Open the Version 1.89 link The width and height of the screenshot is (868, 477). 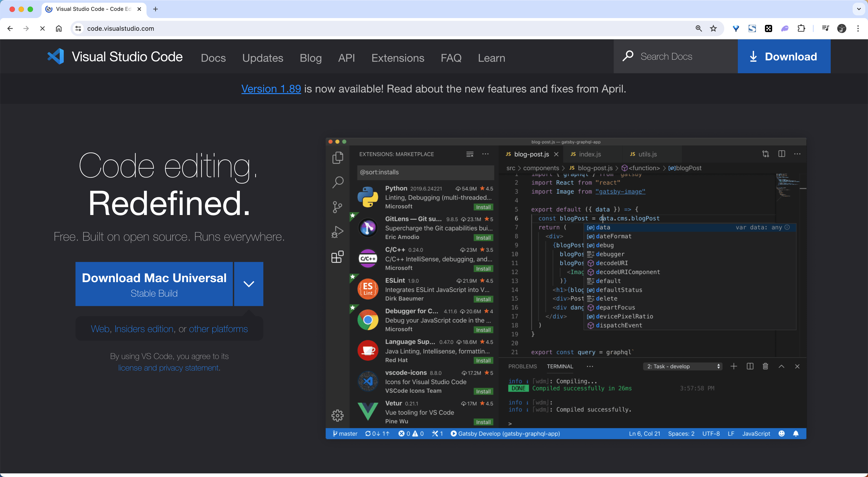(x=271, y=89)
